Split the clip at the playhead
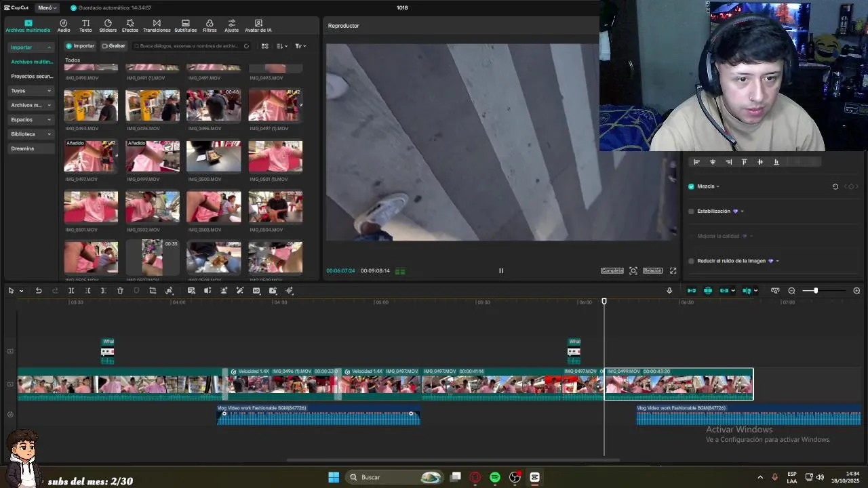 tap(71, 291)
